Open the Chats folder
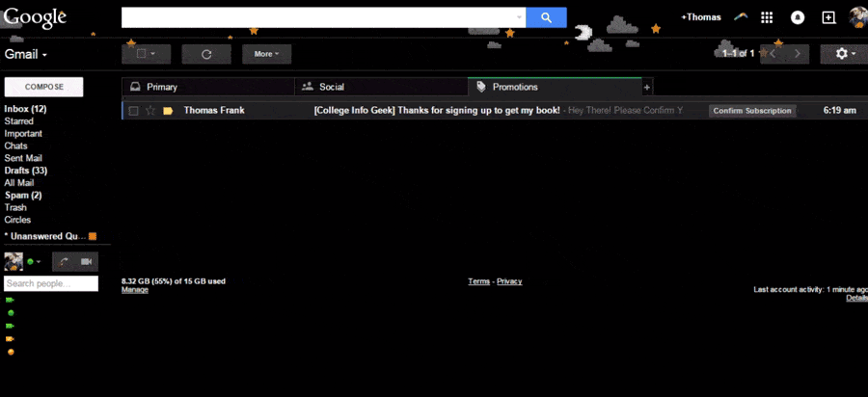The image size is (868, 397). (x=16, y=146)
